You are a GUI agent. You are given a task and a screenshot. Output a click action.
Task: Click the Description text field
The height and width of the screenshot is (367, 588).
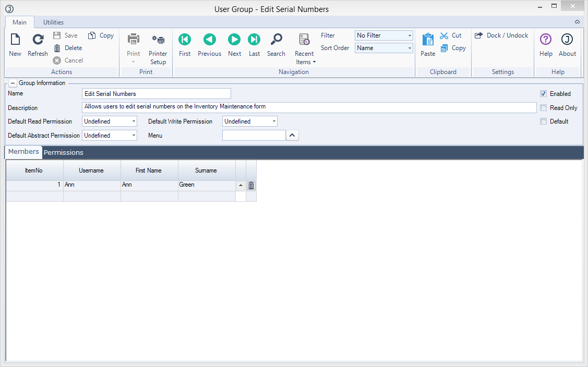[309, 107]
